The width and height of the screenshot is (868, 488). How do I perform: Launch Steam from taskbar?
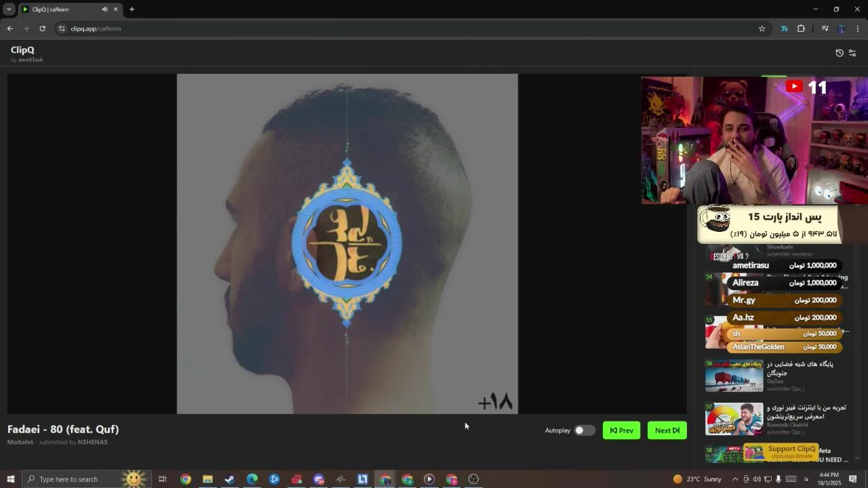click(x=230, y=479)
